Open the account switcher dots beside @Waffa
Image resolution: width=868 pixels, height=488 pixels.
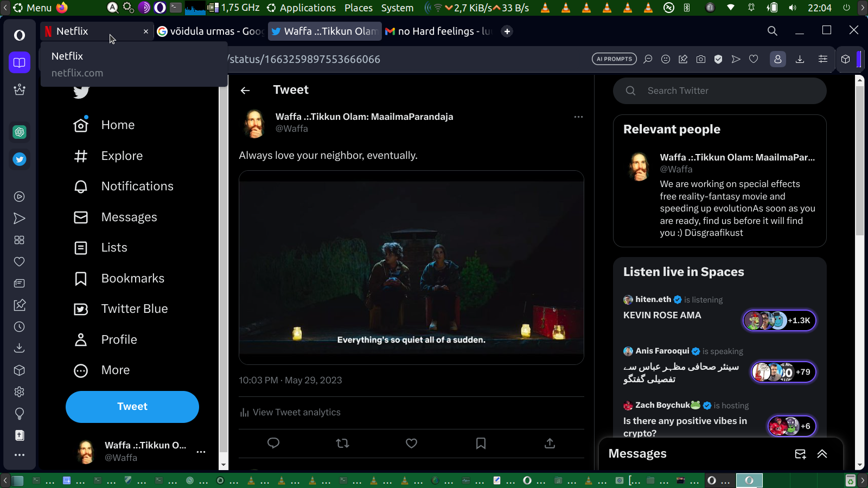pyautogui.click(x=201, y=452)
